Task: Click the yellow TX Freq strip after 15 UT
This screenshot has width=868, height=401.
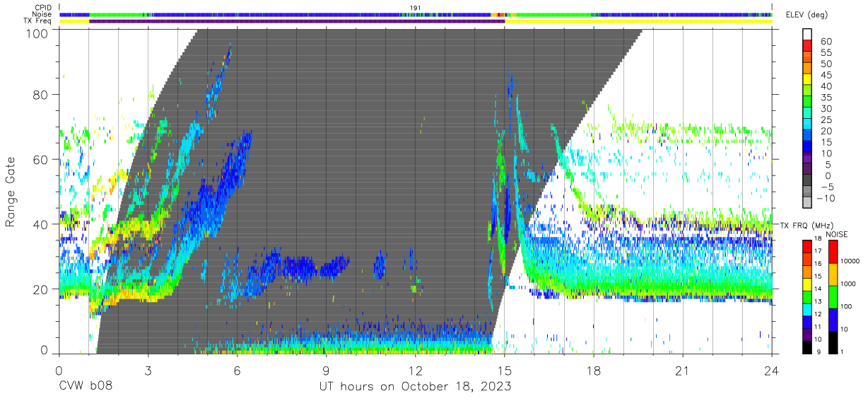Action: click(x=638, y=21)
